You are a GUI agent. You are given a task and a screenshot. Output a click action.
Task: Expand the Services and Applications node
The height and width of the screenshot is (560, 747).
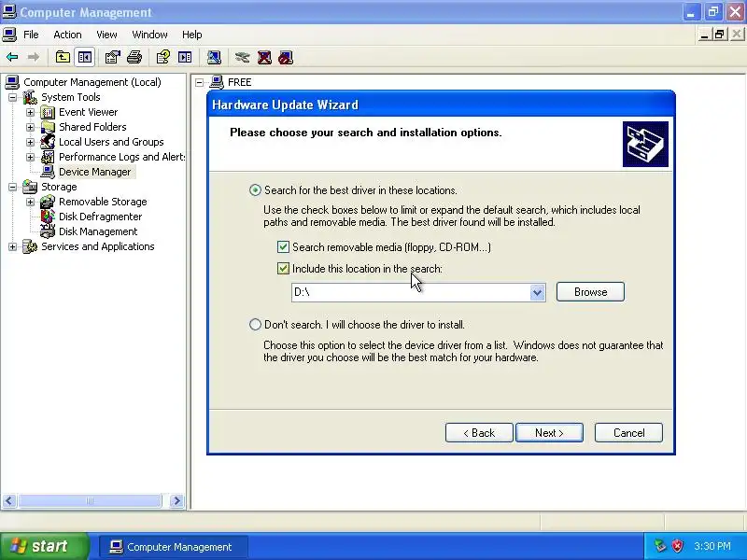[x=13, y=246]
